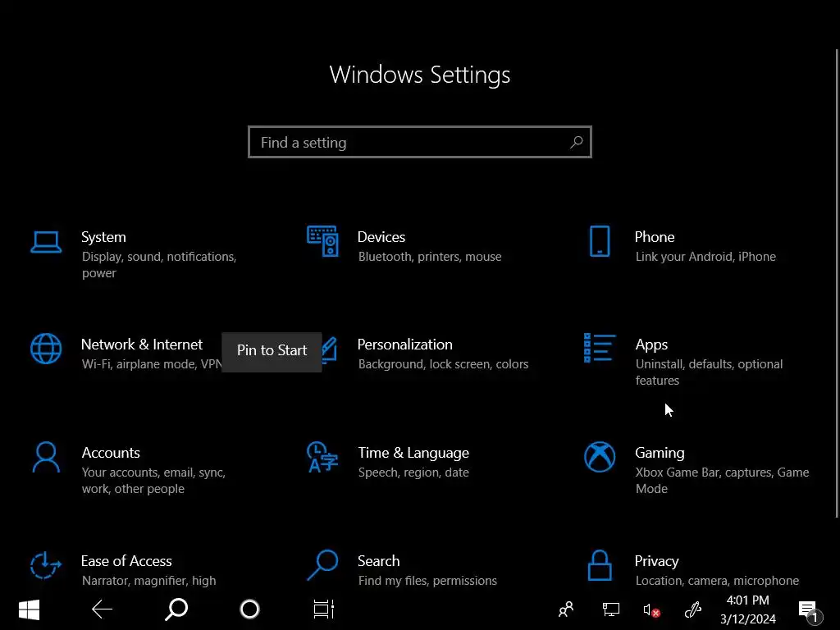Open the Privacy category title

coord(657,561)
